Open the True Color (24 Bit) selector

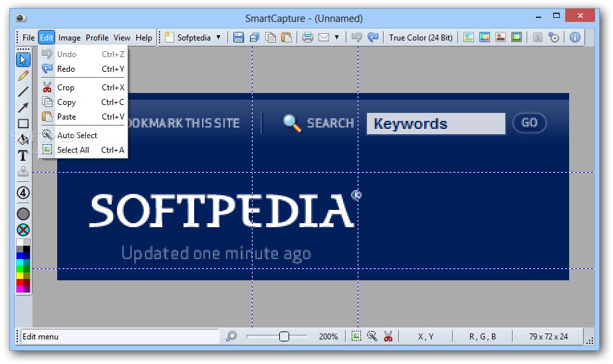point(421,37)
